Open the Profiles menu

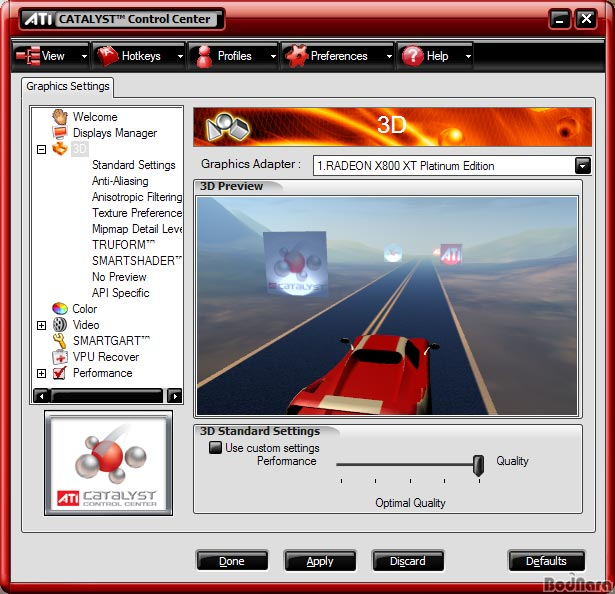point(233,56)
